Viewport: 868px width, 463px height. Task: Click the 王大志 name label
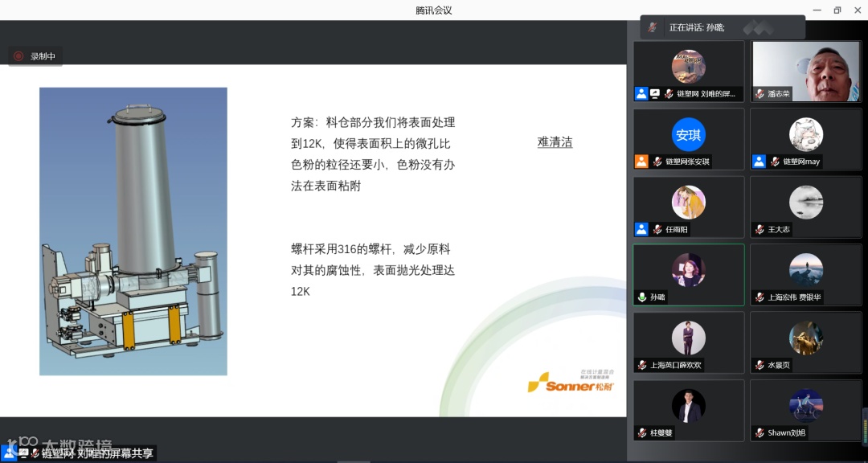(779, 229)
